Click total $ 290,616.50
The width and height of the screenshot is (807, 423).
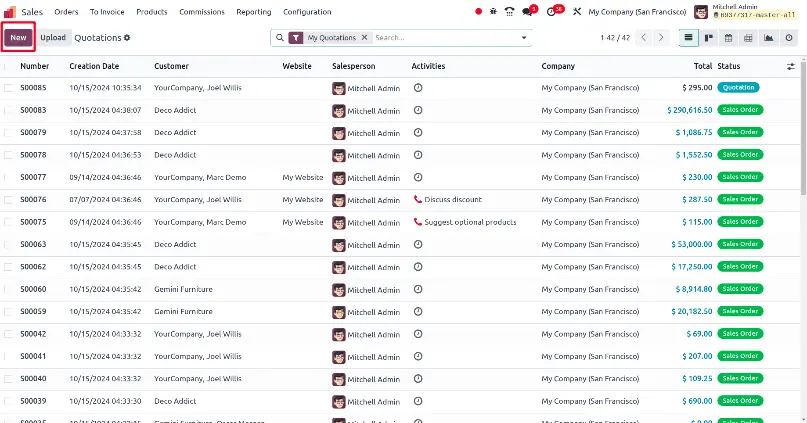tap(690, 110)
